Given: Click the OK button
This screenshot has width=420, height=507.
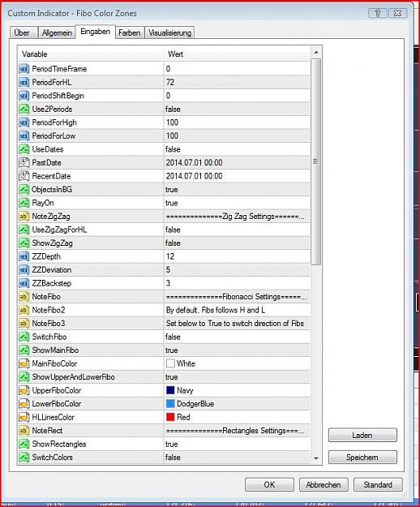Looking at the screenshot, I should click(x=269, y=484).
